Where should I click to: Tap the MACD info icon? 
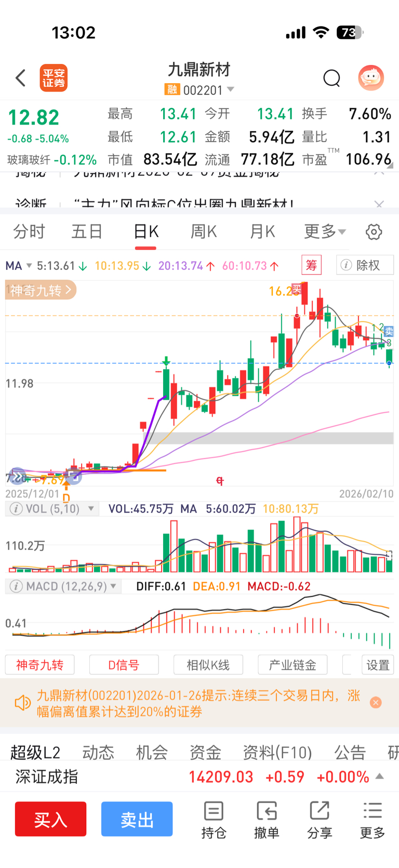16,586
